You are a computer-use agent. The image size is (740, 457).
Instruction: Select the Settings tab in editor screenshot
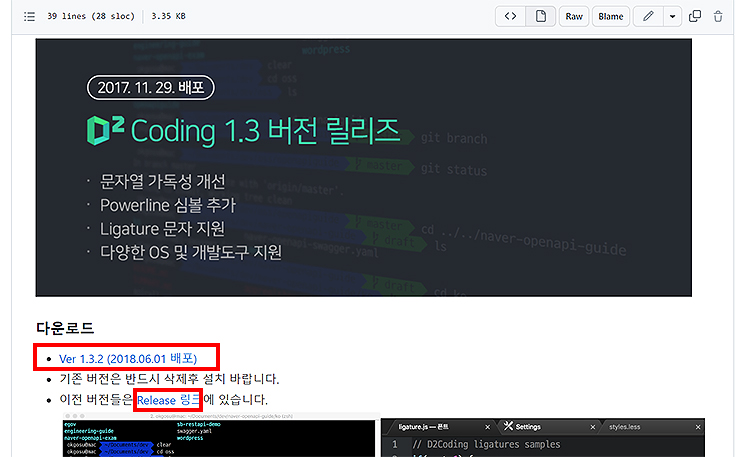click(x=522, y=427)
